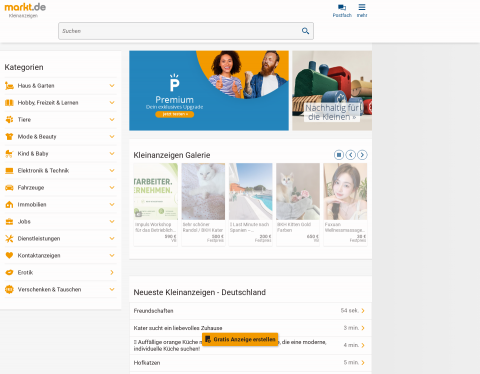Select Jobs category label
The image size is (480, 374).
tap(24, 222)
